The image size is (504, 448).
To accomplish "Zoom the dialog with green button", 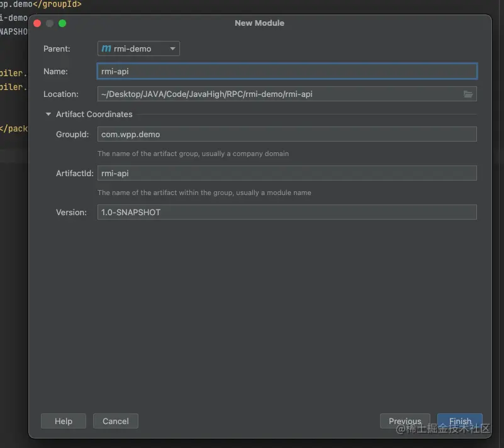I will [x=62, y=23].
